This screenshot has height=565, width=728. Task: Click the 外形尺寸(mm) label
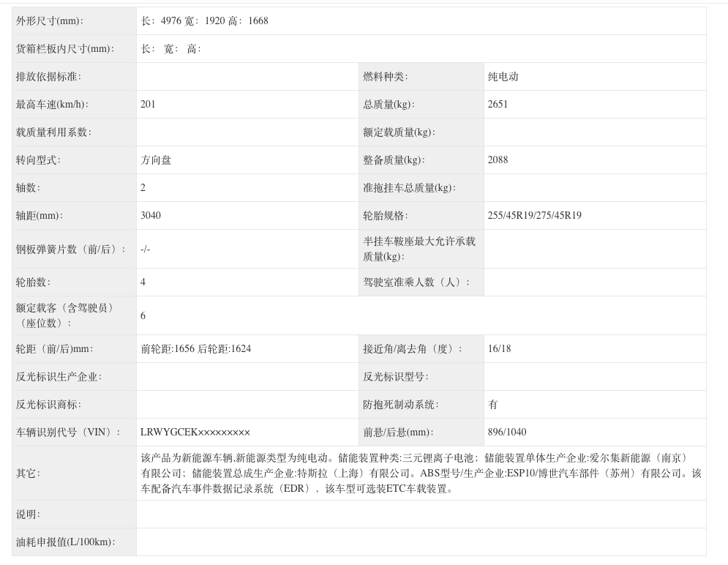click(49, 21)
